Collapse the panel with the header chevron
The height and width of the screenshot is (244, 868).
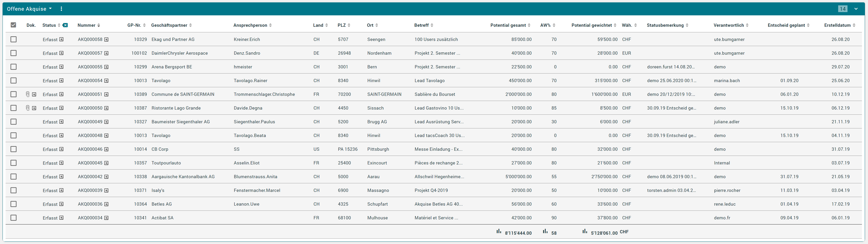click(856, 9)
